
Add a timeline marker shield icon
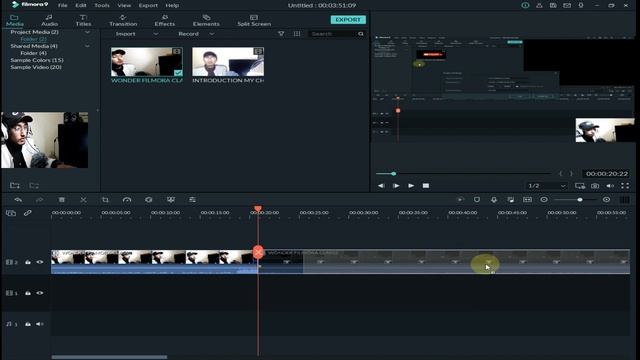pos(477,200)
